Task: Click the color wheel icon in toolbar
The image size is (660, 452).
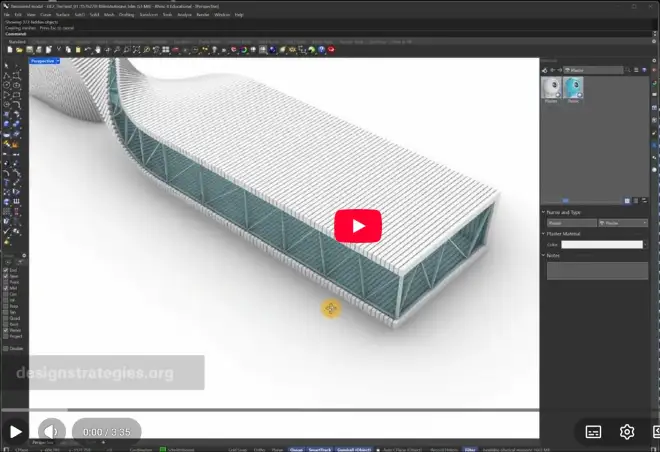Action: pos(244,50)
